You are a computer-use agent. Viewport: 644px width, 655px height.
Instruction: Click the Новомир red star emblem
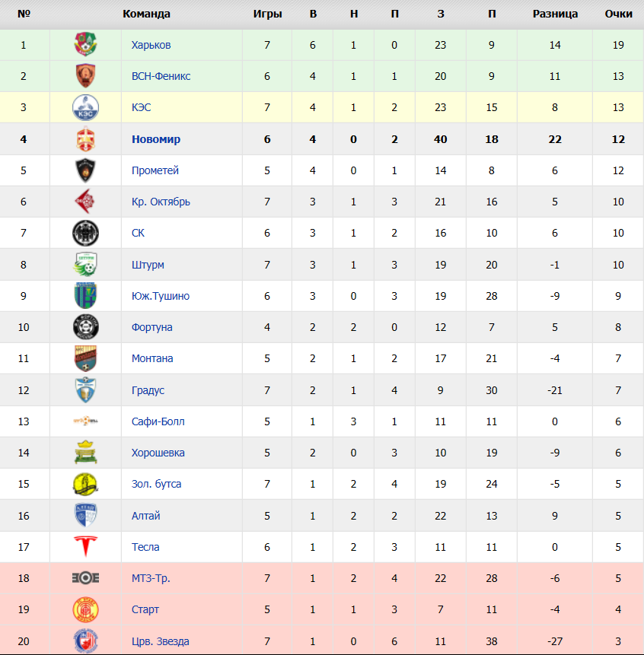coord(86,139)
